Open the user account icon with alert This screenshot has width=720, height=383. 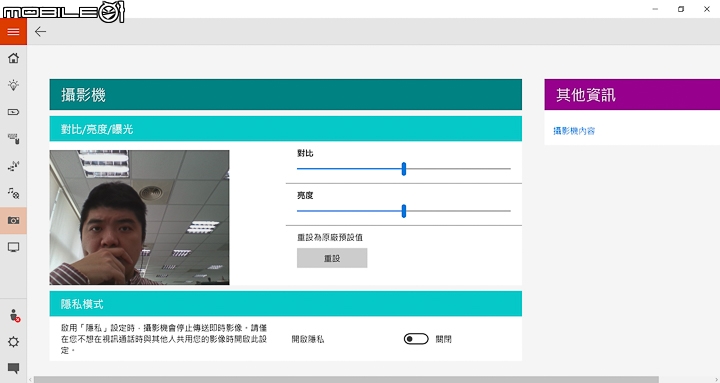(14, 315)
